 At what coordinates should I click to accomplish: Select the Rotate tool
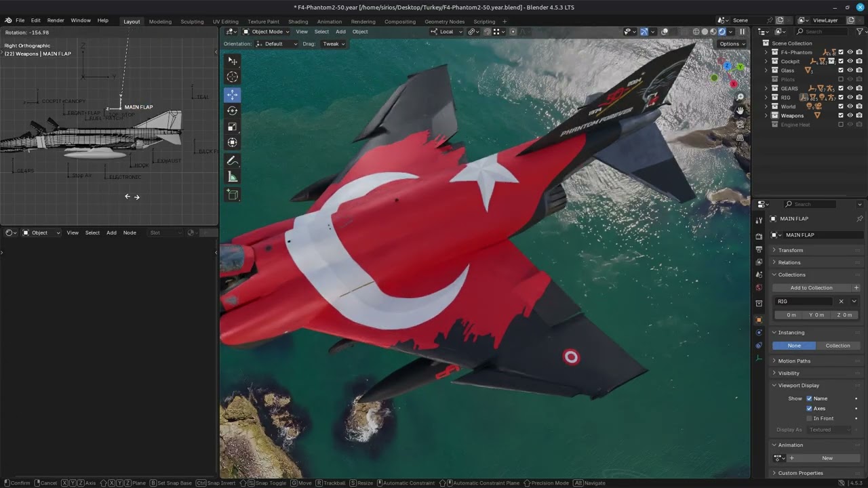(x=233, y=110)
